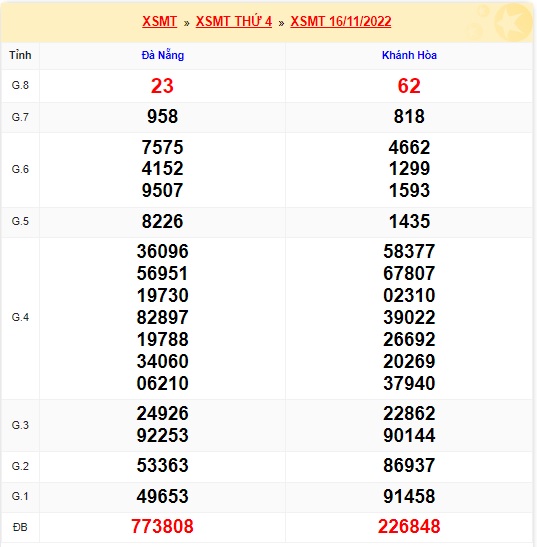The height and width of the screenshot is (547, 537).
Task: Select the G.6 row label
Action: [20, 169]
